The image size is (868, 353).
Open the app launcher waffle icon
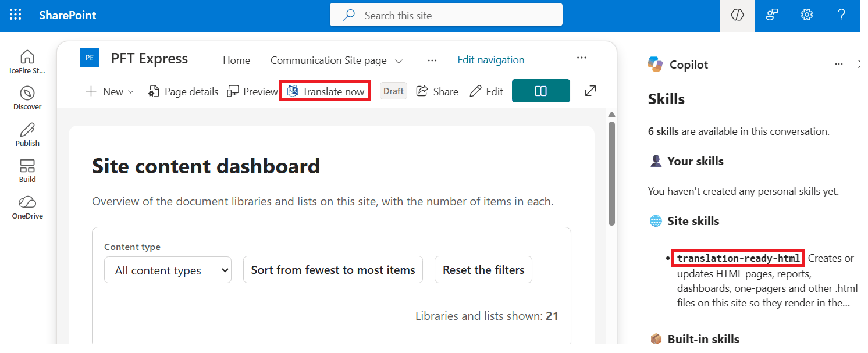point(16,15)
